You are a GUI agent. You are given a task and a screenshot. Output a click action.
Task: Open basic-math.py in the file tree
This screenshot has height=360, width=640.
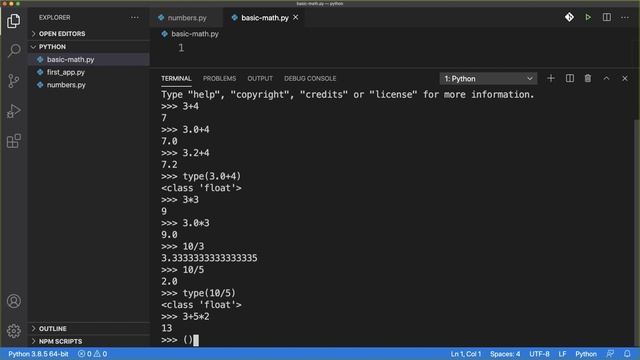(x=89, y=60)
